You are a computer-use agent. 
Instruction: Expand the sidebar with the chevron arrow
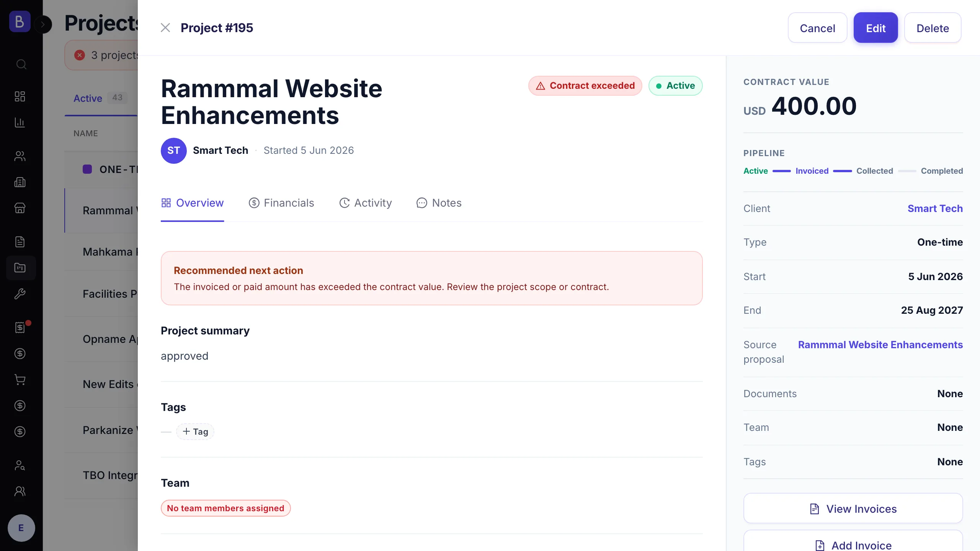43,24
